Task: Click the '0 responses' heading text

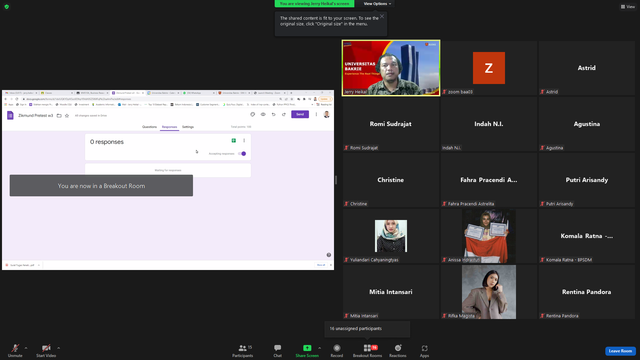Action: [107, 142]
